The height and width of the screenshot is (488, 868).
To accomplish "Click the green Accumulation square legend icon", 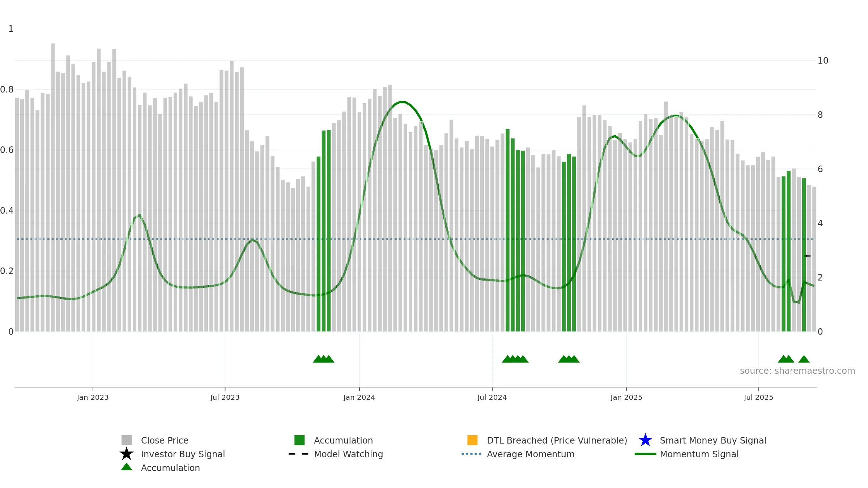I will pos(299,440).
